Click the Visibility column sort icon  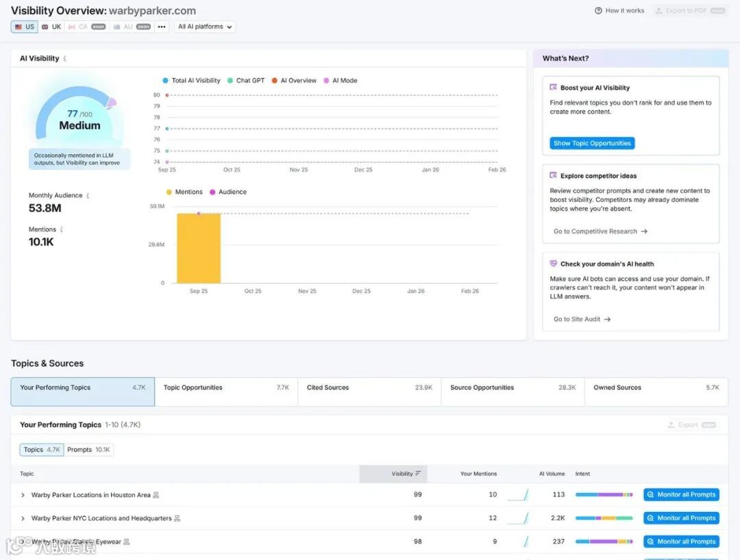[418, 474]
